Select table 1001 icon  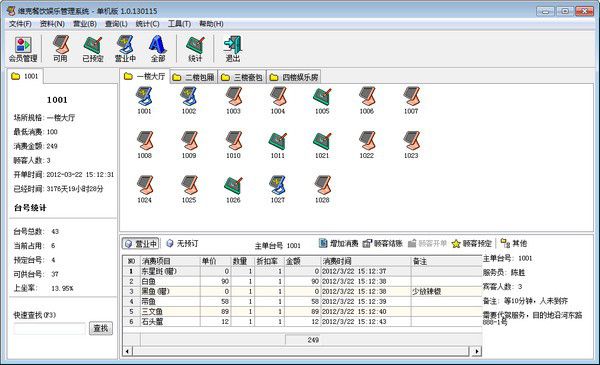pyautogui.click(x=144, y=100)
